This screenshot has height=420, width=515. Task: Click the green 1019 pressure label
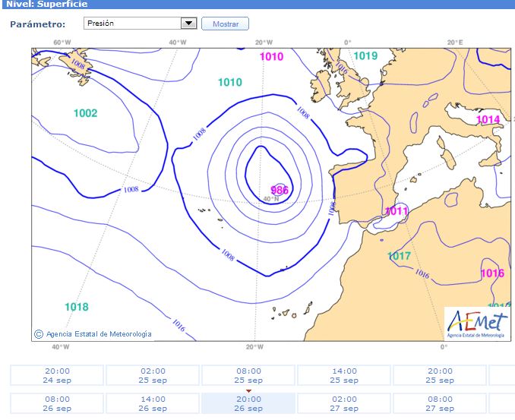pos(365,55)
